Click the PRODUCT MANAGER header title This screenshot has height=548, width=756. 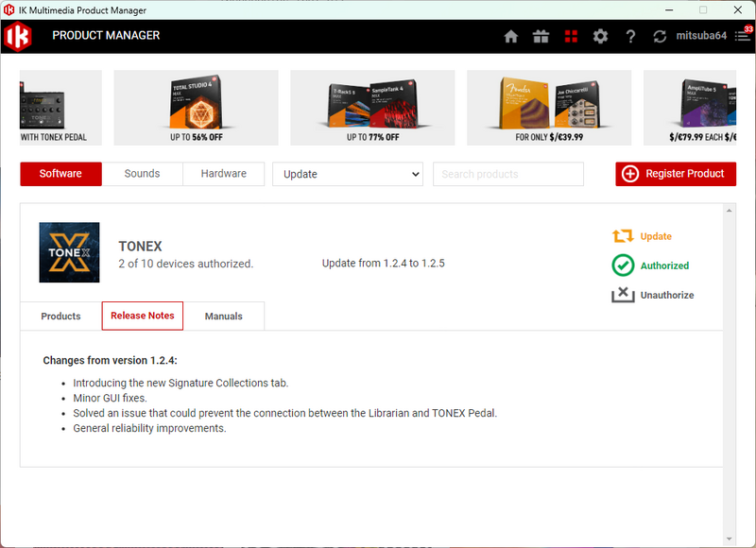(x=106, y=36)
